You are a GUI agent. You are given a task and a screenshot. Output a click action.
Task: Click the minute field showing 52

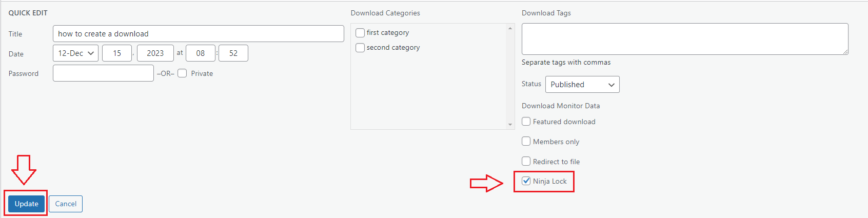click(233, 53)
